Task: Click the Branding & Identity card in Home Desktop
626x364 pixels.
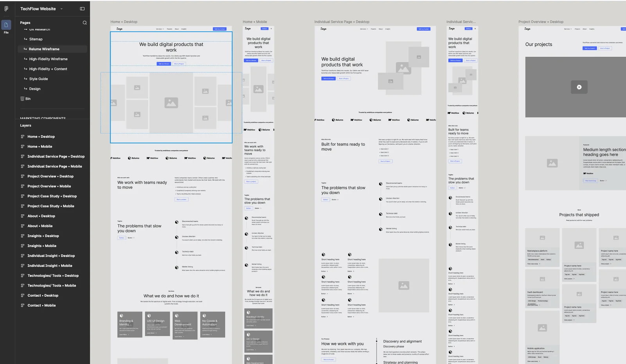Action: pos(130,325)
